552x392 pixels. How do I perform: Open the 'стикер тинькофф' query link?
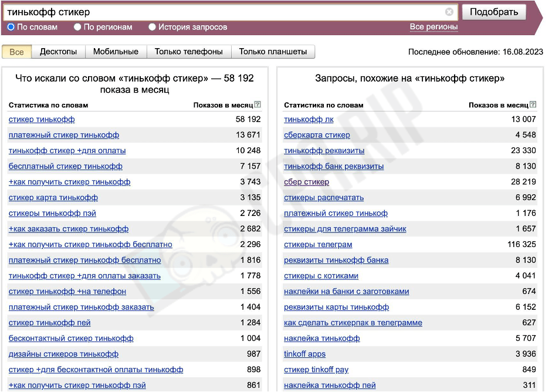(x=42, y=119)
